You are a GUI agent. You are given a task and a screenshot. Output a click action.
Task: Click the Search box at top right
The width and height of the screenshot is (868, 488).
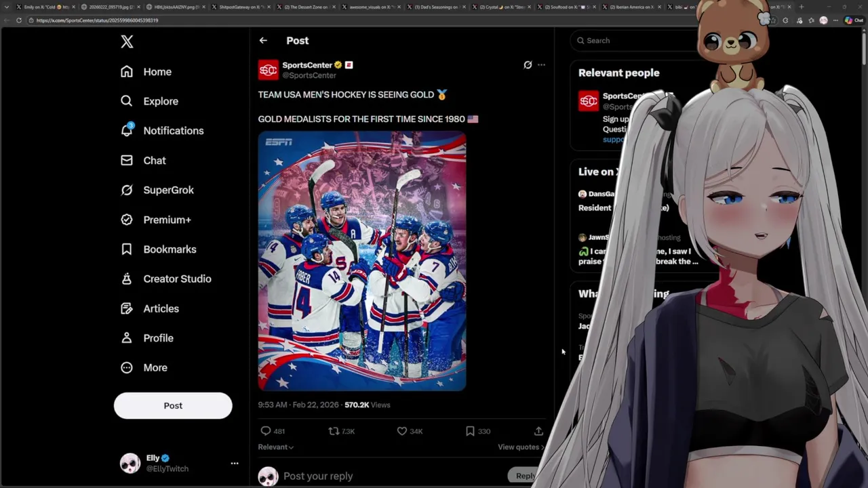click(634, 41)
